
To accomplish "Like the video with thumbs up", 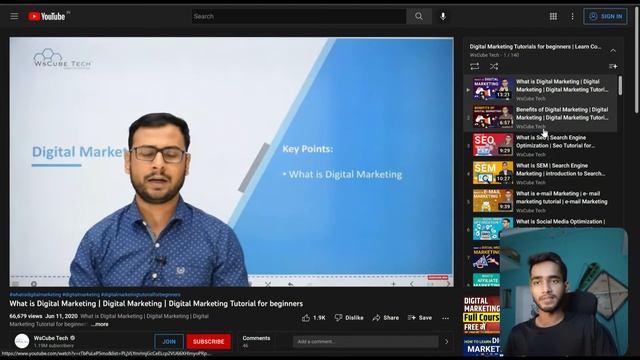I will 313,318.
